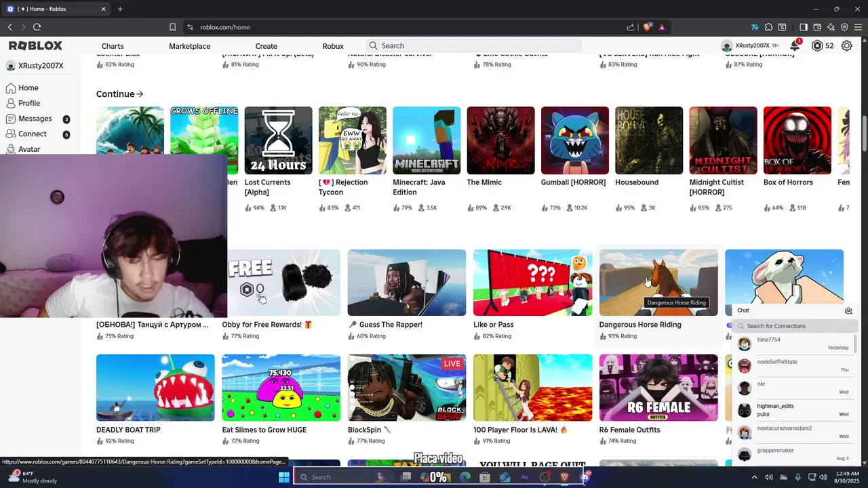
Task: Open chat with grappenmaker
Action: tap(793, 454)
